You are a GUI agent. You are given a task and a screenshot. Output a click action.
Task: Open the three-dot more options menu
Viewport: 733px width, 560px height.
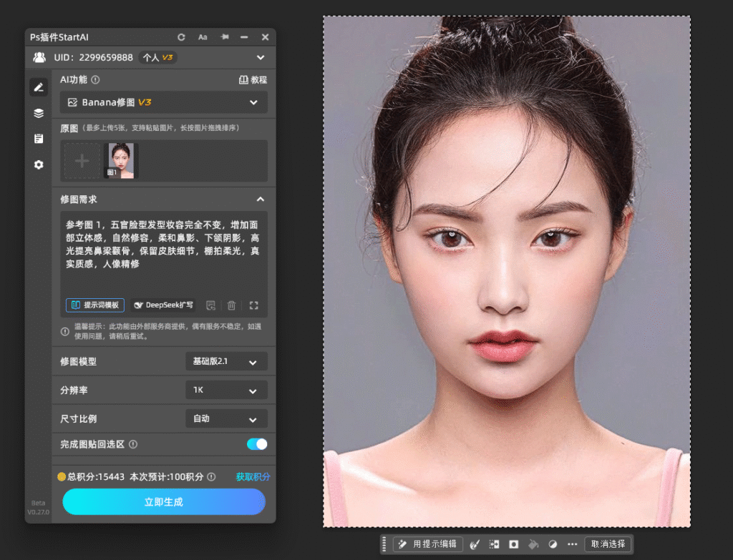[572, 544]
